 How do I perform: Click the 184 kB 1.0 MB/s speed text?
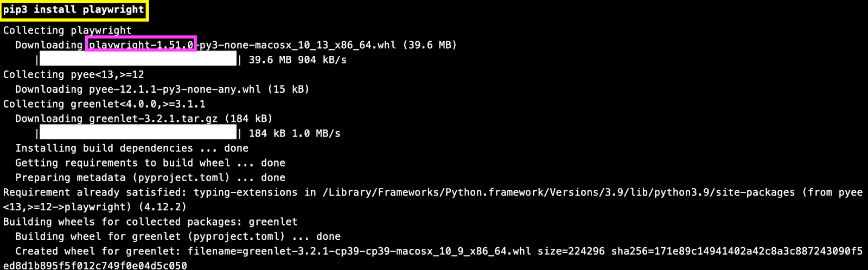coord(294,133)
